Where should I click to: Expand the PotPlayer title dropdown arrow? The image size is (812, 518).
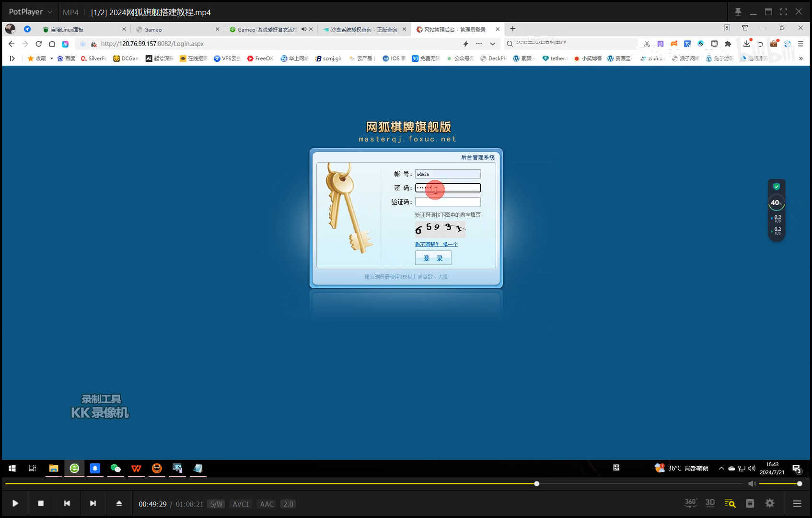coord(50,12)
